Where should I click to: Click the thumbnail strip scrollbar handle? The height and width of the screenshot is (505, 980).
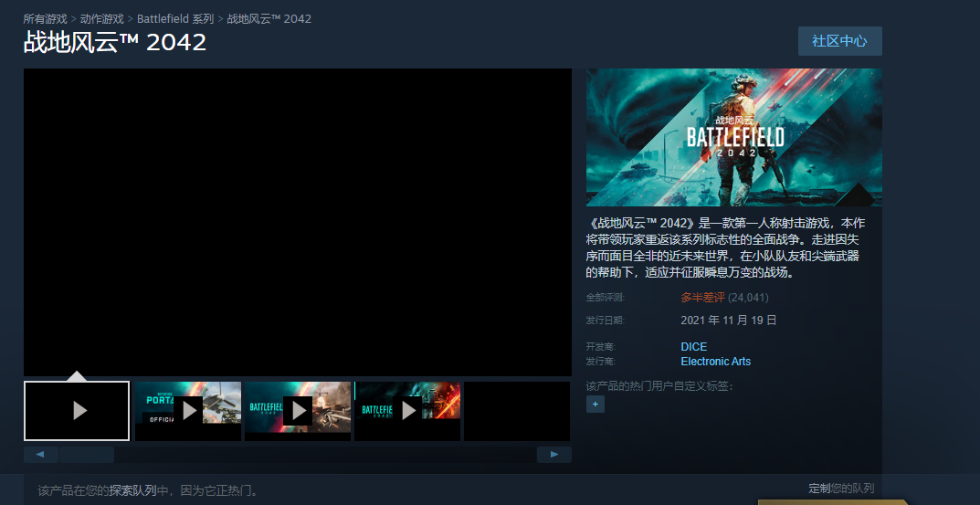pyautogui.click(x=86, y=455)
